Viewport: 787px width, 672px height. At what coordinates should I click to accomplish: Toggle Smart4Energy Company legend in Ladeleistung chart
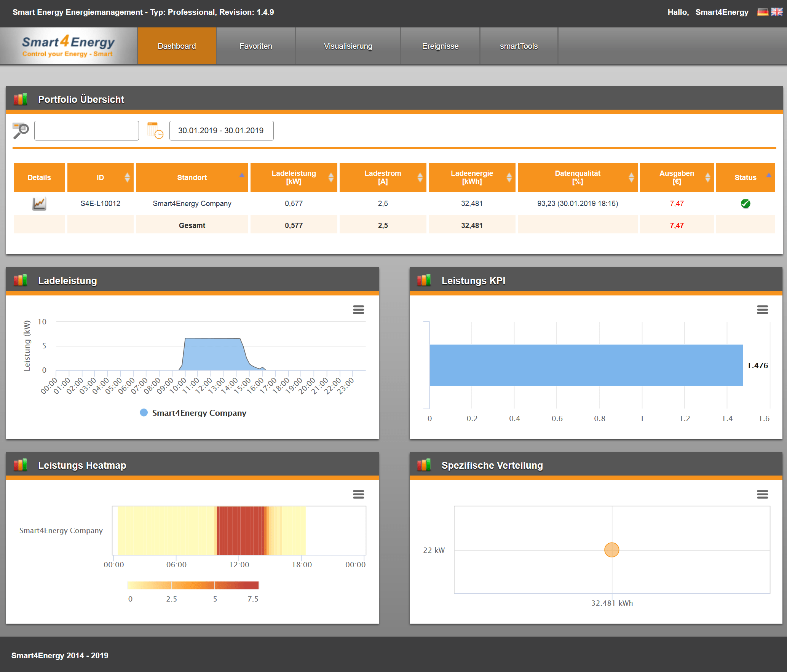193,413
